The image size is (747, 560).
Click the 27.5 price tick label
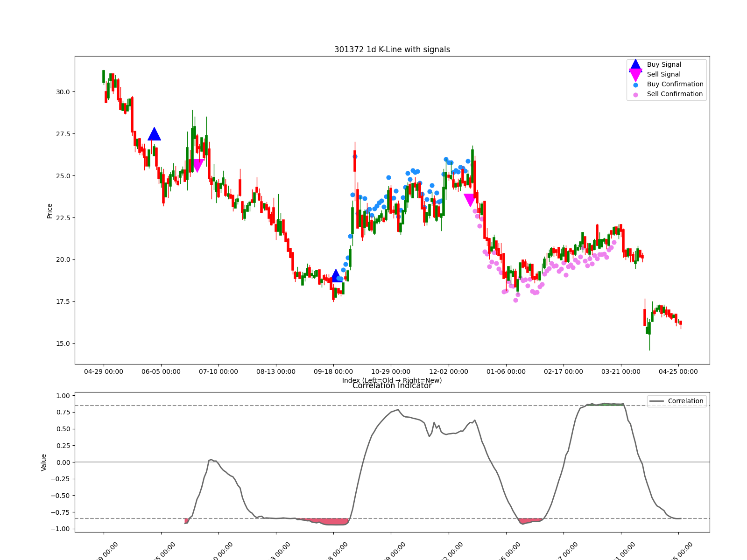(63, 134)
